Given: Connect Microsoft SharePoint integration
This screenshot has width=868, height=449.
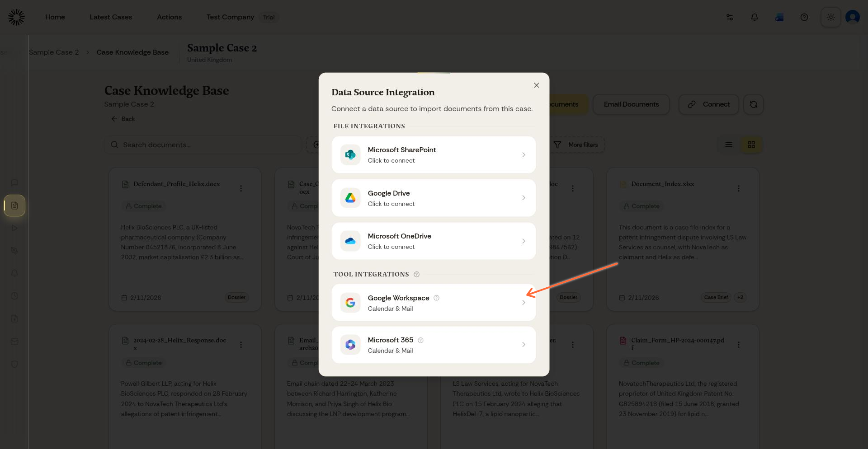Looking at the screenshot, I should coord(433,155).
